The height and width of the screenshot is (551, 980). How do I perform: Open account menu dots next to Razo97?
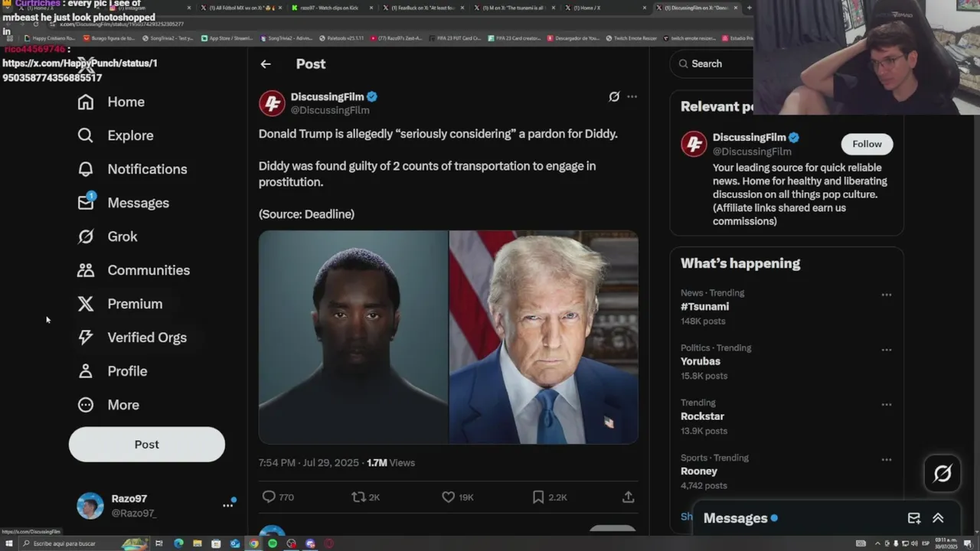[x=227, y=505]
